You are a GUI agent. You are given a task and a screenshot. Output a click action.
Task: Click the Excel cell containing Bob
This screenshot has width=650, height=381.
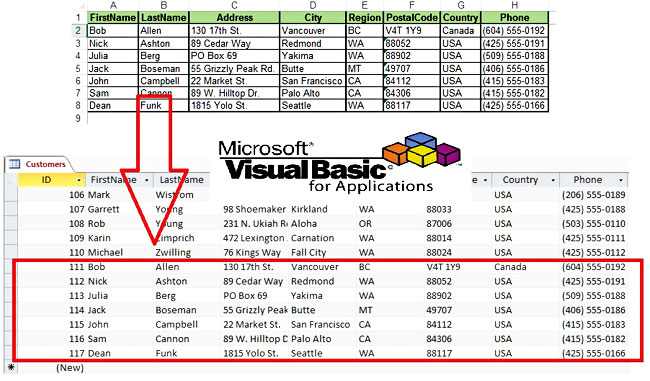[x=113, y=31]
